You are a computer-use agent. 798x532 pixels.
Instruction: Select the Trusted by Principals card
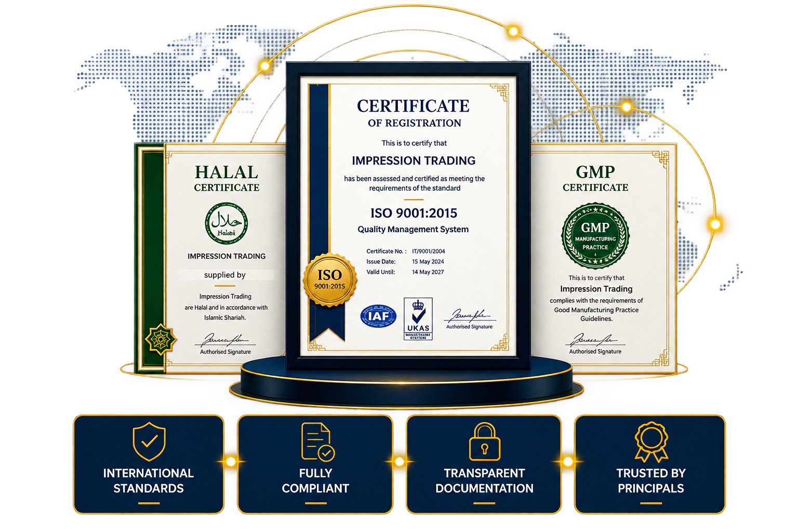[x=650, y=464]
